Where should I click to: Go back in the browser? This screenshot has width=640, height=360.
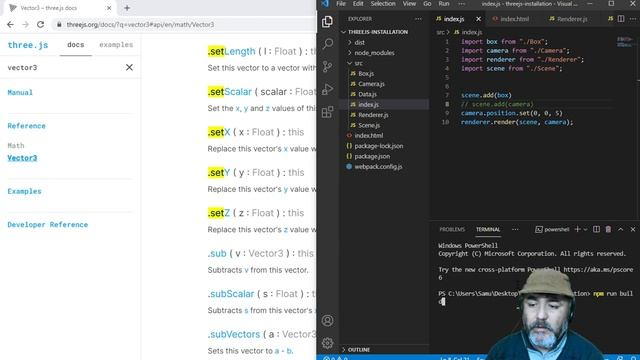[10, 24]
